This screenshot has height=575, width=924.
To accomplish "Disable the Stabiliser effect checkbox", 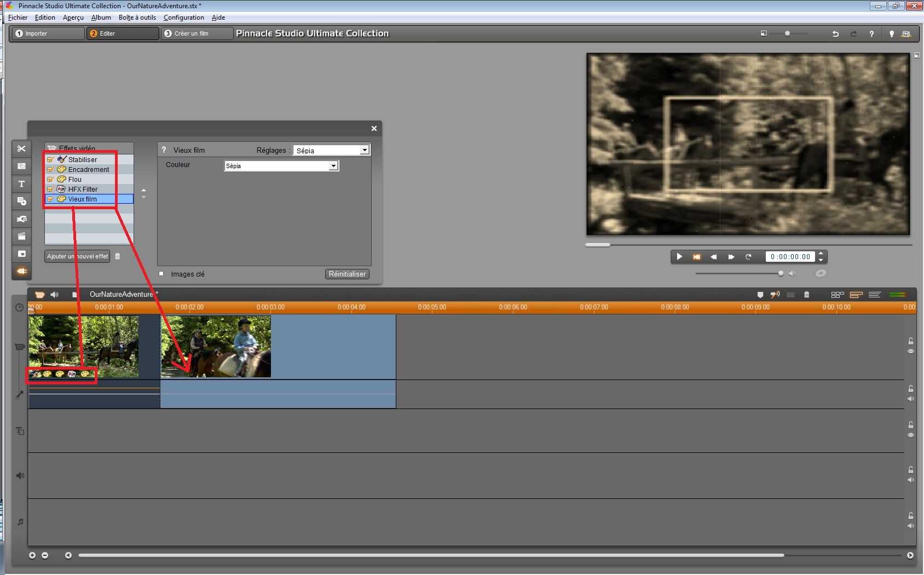I will (50, 160).
